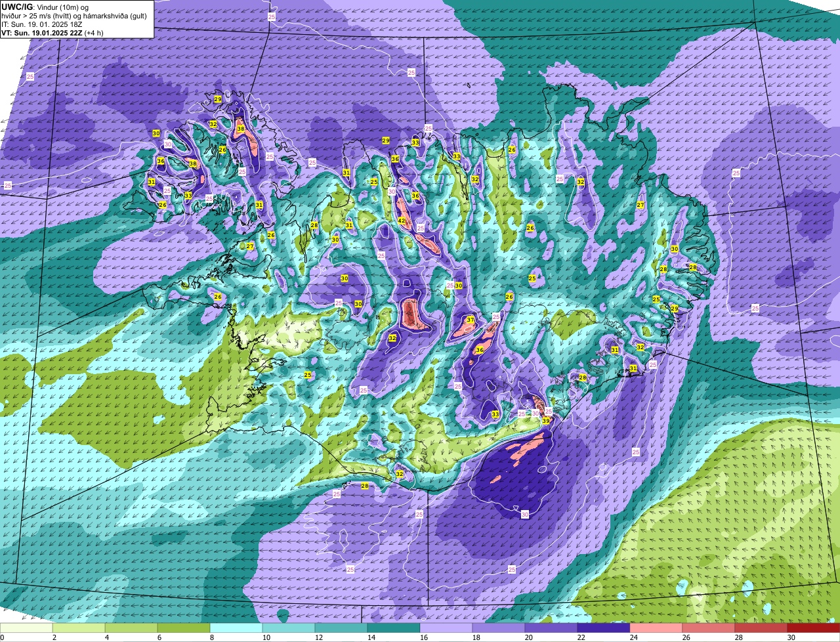Screen dimensions: 840x642
Task: Pick the 26–28 m/s salmon legend swatch
Action: click(x=709, y=628)
